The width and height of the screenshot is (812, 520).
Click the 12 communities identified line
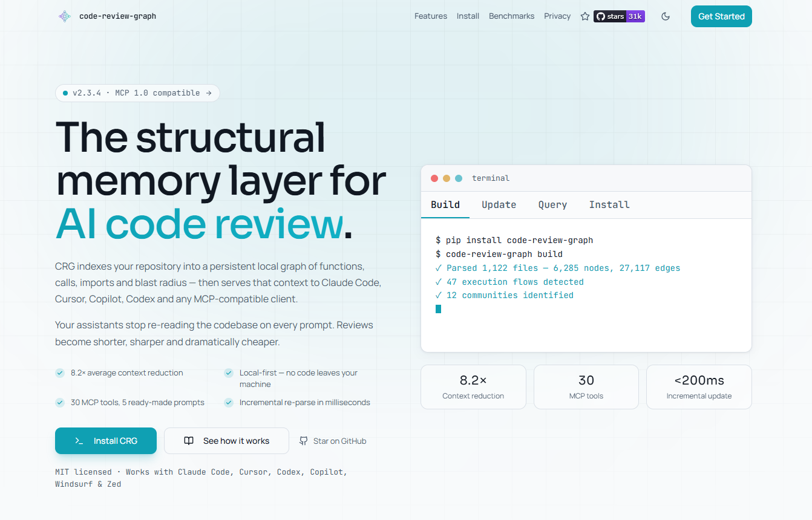[x=505, y=296]
